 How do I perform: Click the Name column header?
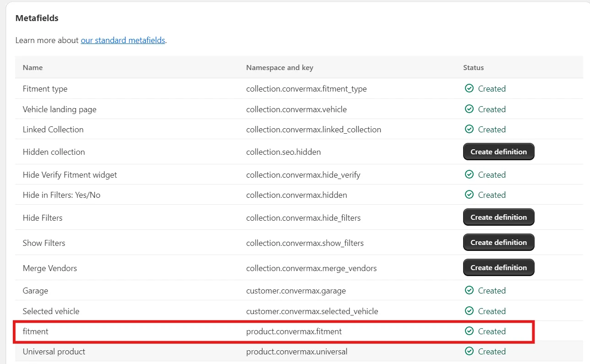pyautogui.click(x=33, y=67)
